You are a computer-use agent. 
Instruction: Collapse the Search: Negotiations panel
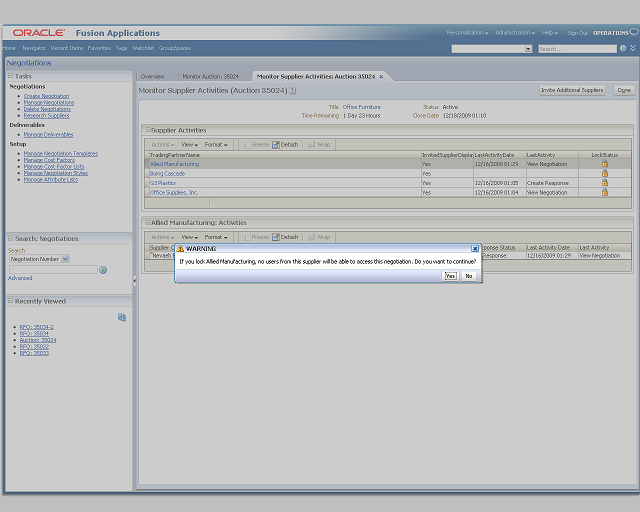10,238
